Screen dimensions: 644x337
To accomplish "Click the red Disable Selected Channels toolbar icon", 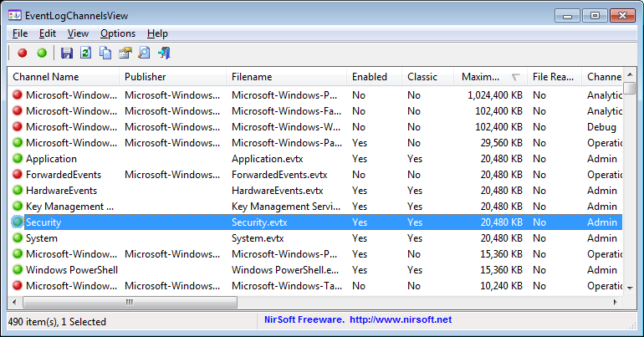I will coord(23,54).
